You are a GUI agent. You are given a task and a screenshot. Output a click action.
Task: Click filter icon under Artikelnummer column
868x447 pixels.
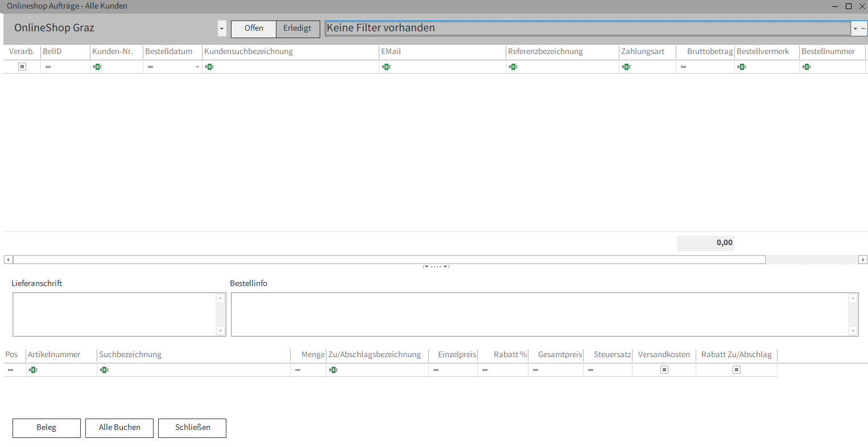(33, 370)
